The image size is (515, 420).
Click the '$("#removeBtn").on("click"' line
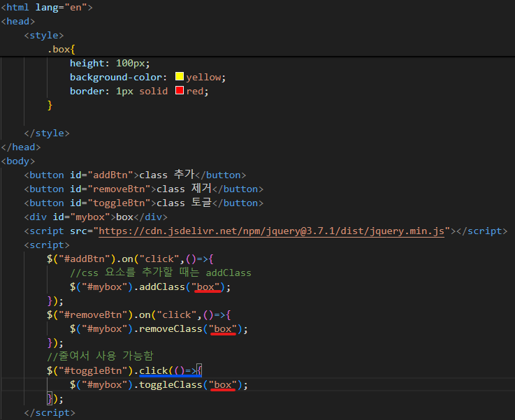138,315
